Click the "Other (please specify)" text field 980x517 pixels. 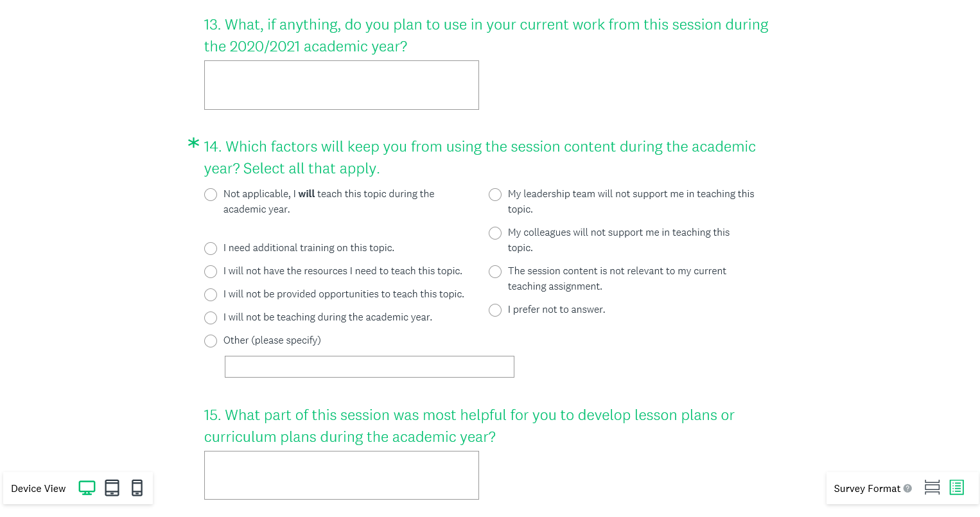[x=369, y=367]
